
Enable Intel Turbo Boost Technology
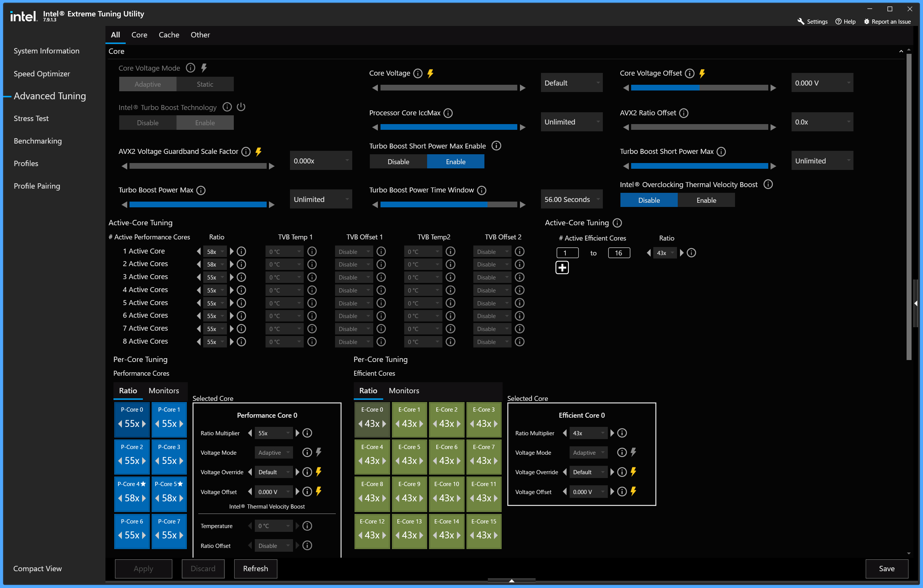[205, 123]
